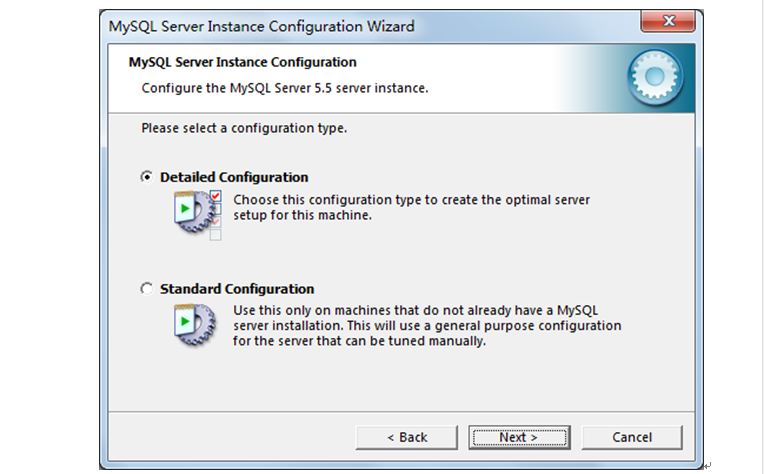Click "Please select a configuration type" text
The image size is (764, 474).
click(244, 128)
